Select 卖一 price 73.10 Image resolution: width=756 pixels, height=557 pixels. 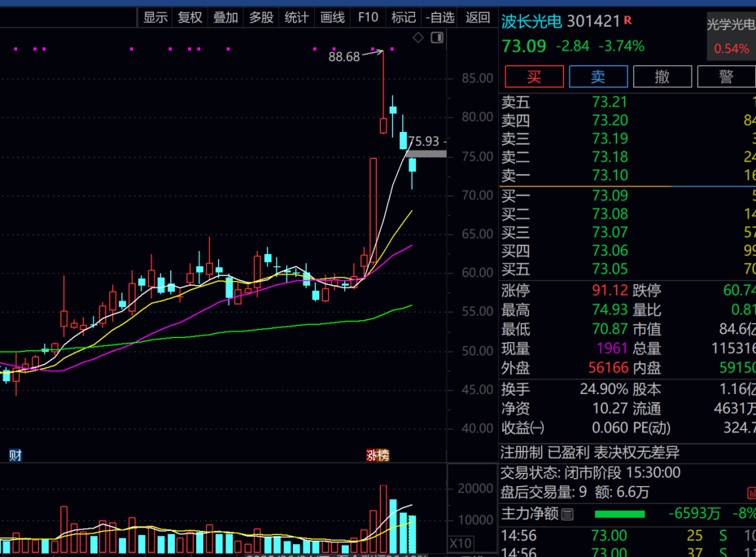pyautogui.click(x=610, y=175)
